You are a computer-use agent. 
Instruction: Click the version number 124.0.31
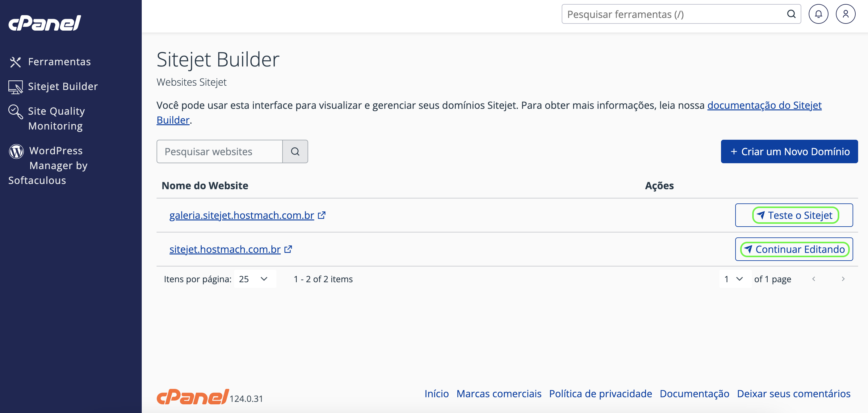(x=246, y=399)
